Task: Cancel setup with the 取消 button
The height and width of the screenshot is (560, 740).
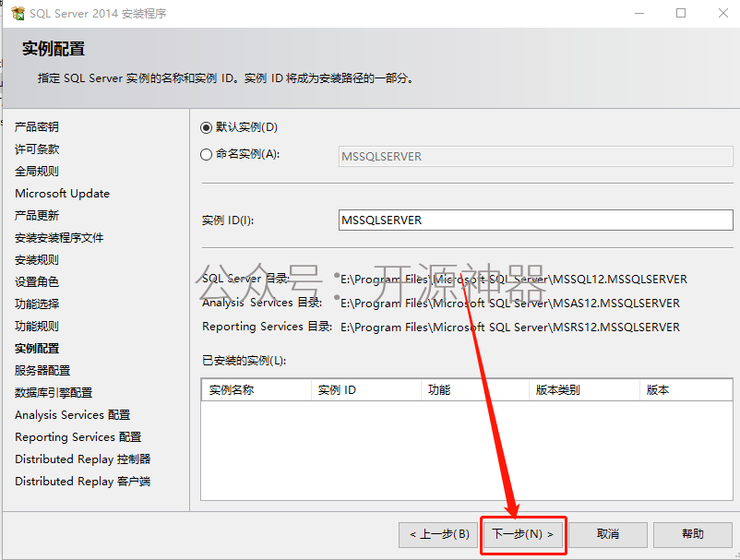Action: click(608, 534)
